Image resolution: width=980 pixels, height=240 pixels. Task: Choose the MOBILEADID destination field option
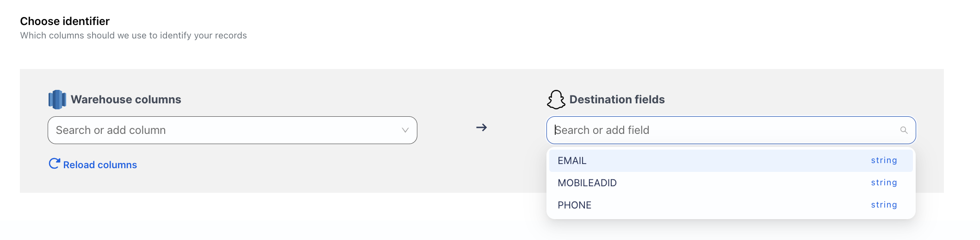(587, 183)
